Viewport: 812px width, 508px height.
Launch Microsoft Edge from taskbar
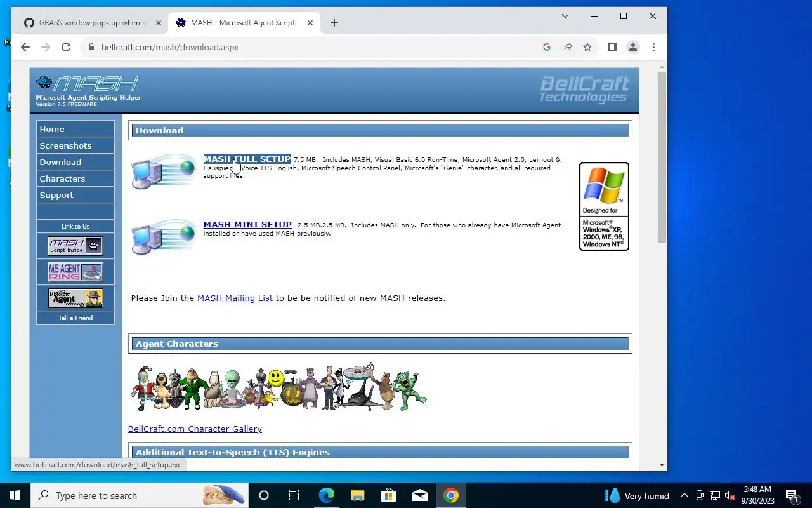click(x=326, y=495)
